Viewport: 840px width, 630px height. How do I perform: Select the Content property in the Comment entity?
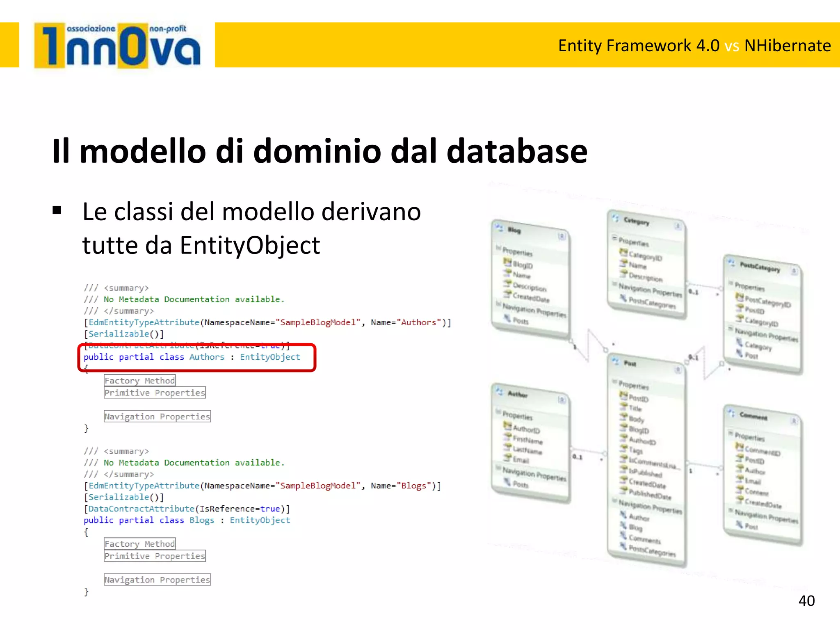757,491
